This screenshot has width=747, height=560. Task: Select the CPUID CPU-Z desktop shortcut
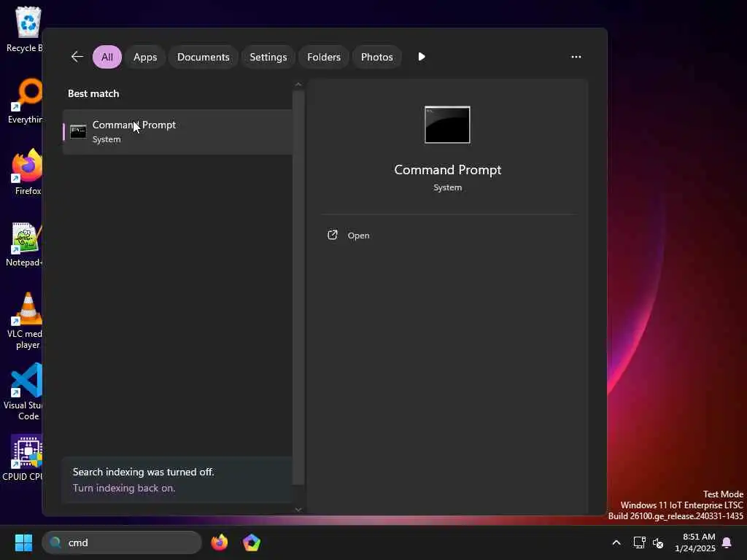(24, 458)
